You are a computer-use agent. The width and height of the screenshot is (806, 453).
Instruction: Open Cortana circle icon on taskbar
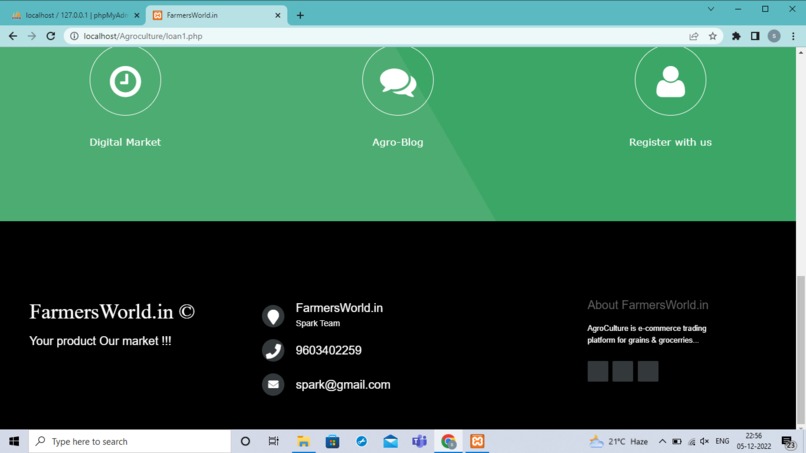coord(245,441)
